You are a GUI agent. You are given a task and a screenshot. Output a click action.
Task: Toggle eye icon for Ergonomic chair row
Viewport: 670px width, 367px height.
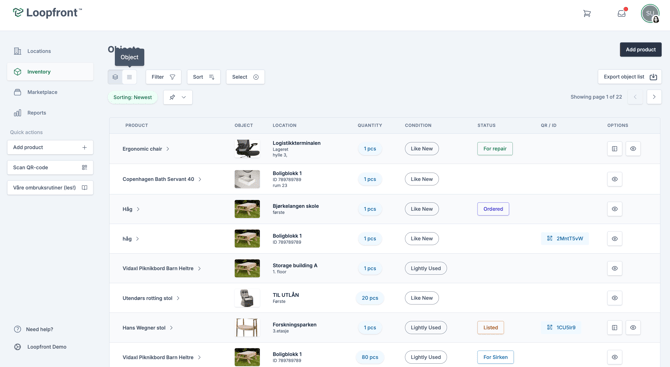coord(633,149)
